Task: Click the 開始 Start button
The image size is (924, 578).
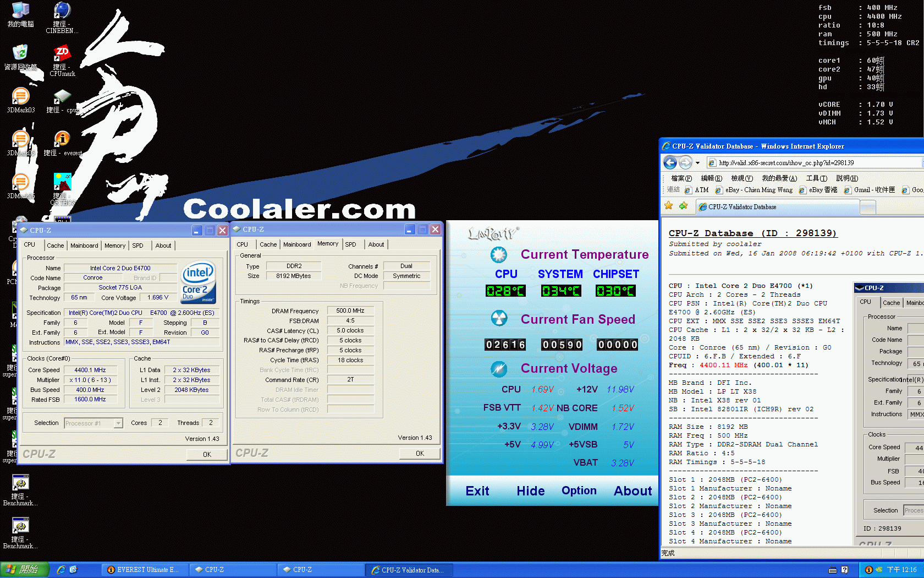Action: click(24, 570)
